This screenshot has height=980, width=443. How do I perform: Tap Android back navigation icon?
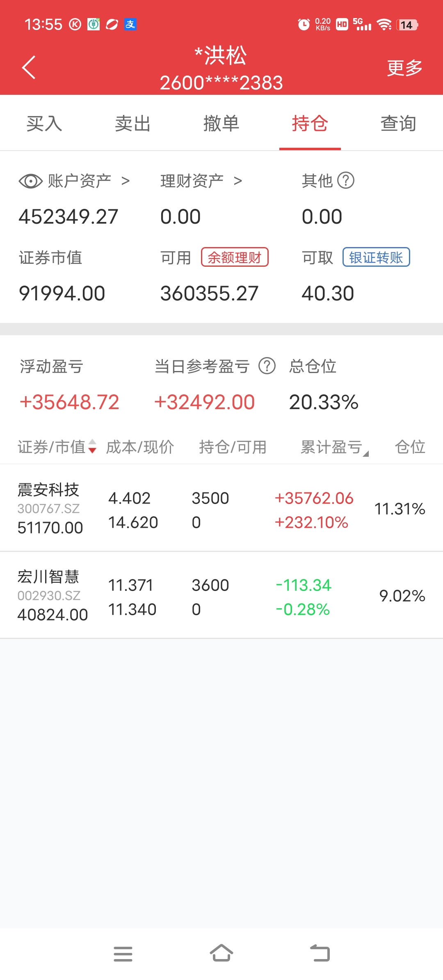coord(320,953)
